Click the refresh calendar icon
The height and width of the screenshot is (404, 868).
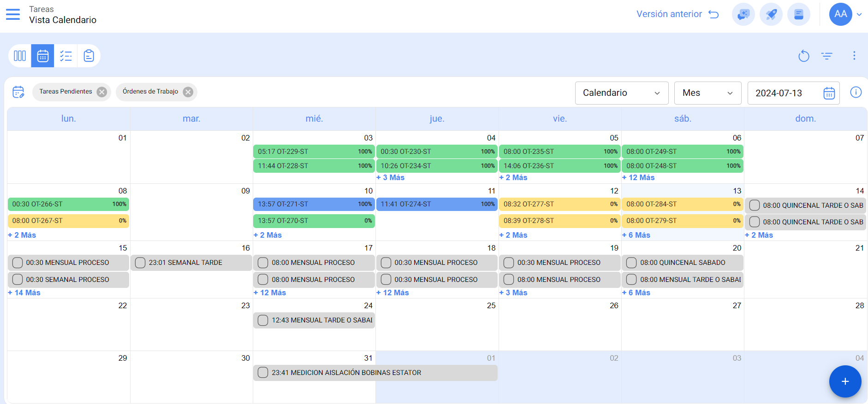click(803, 56)
